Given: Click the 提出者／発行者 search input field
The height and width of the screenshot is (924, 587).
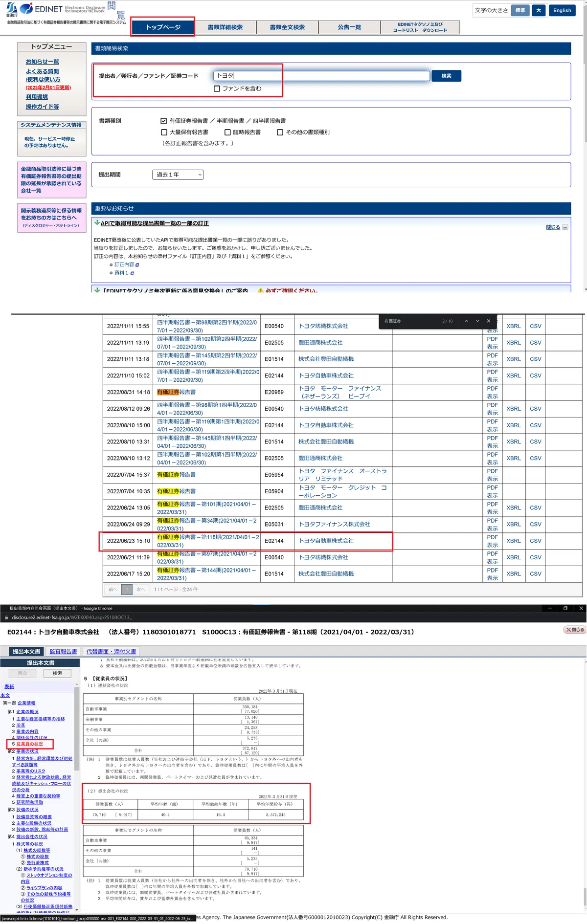Looking at the screenshot, I should 321,76.
